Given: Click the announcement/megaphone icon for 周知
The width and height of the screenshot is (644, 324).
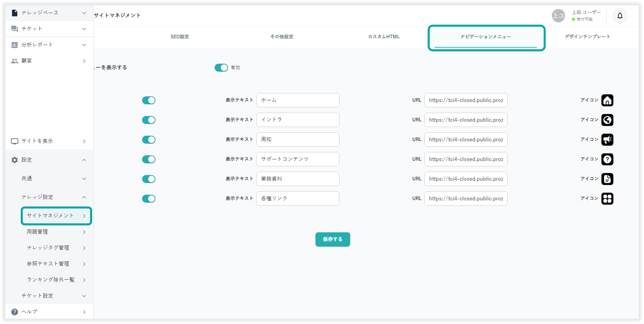Looking at the screenshot, I should tap(609, 139).
